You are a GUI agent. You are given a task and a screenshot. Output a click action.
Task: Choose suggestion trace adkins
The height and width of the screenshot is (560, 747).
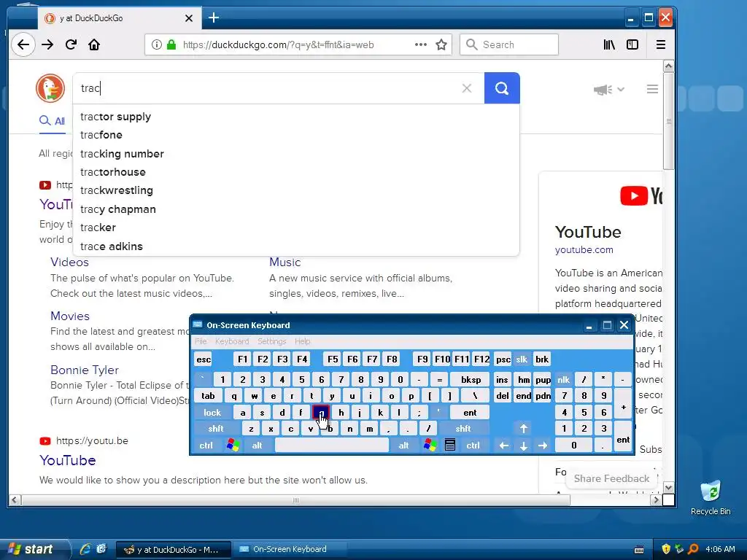pyautogui.click(x=296, y=246)
